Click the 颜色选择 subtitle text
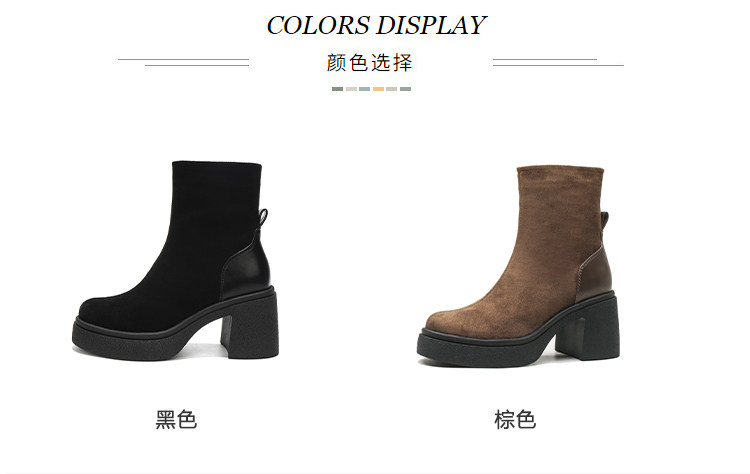 pos(369,63)
